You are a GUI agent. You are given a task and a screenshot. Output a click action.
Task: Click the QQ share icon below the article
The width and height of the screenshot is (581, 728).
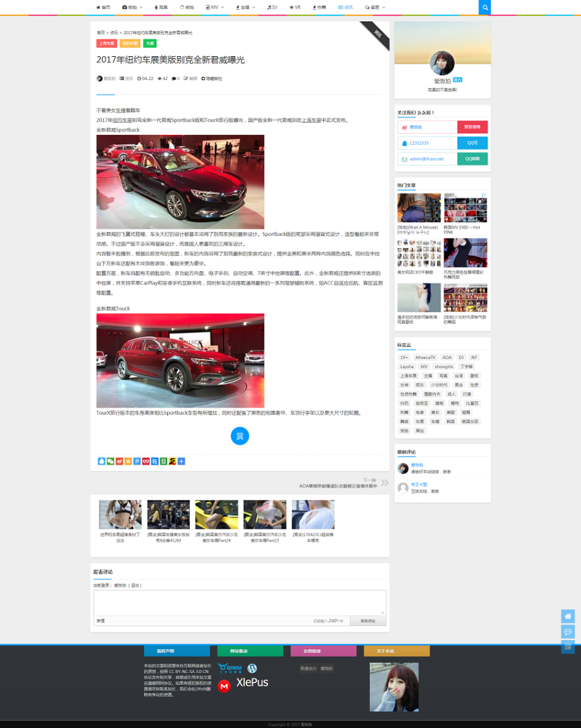point(101,461)
